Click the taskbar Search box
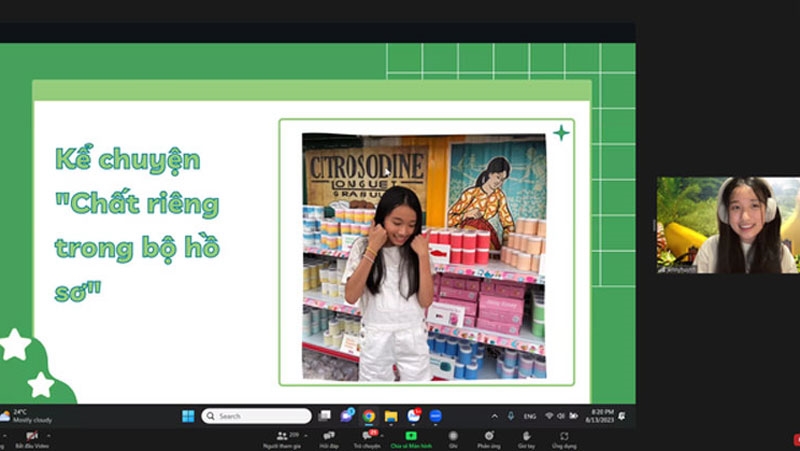Screen dimensions: 800x451 pyautogui.click(x=256, y=416)
